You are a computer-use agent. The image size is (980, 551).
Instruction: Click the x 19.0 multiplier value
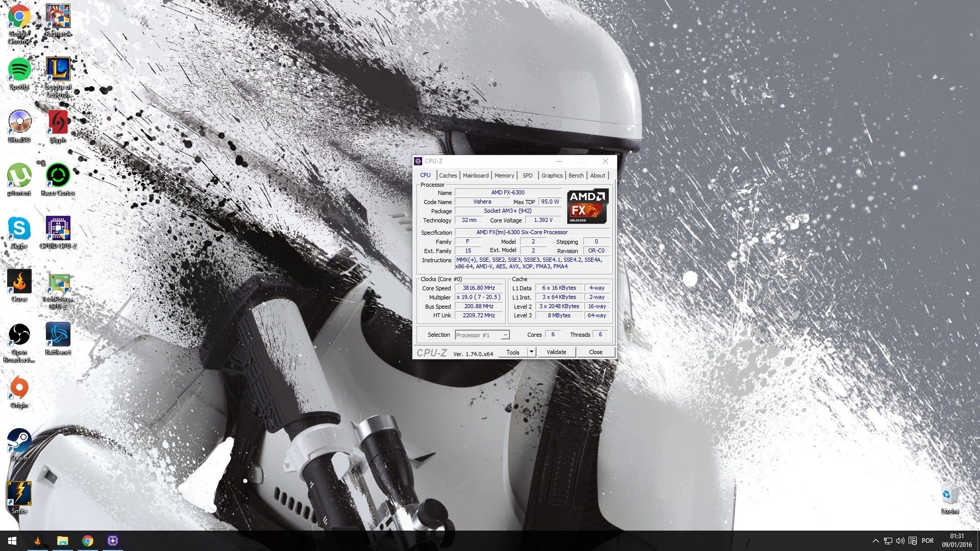(x=479, y=297)
